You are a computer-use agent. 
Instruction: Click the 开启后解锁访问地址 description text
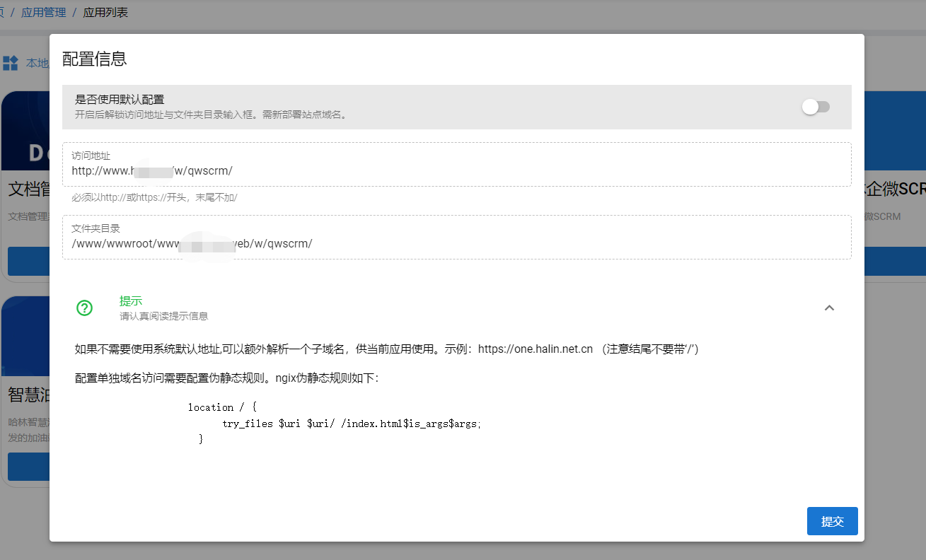[212, 115]
